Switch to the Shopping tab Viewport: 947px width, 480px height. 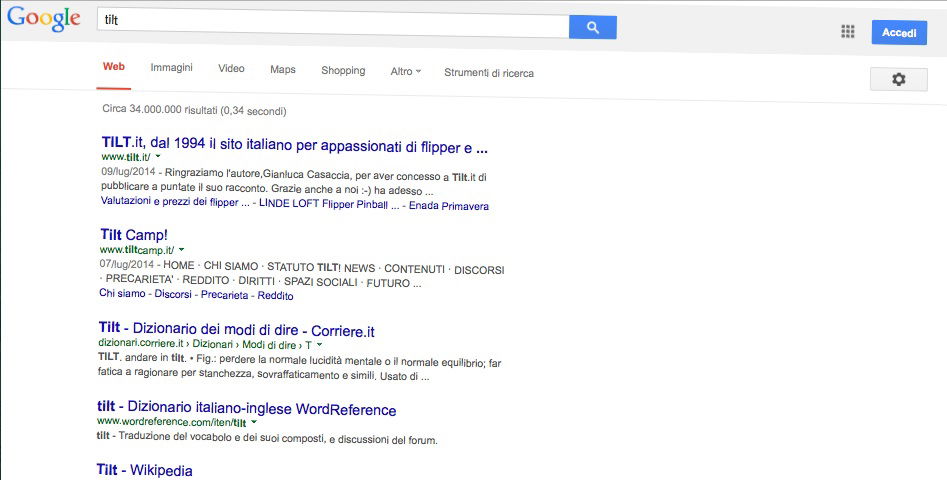coord(343,71)
